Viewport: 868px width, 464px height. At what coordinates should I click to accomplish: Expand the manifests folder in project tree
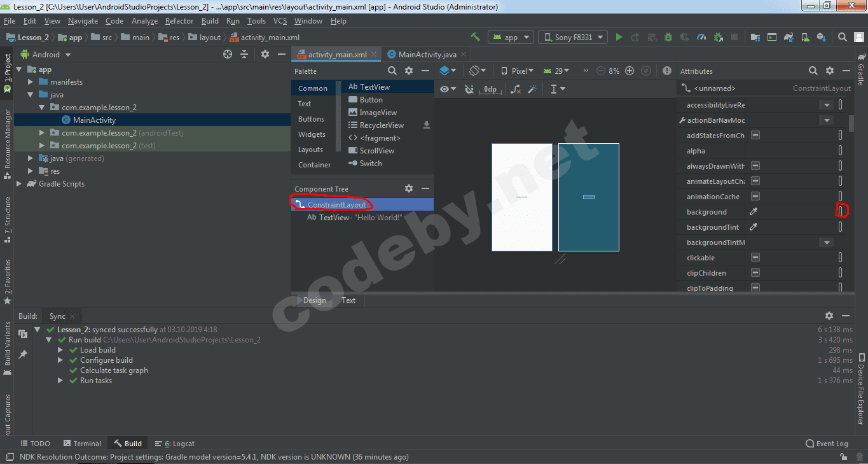(31, 82)
